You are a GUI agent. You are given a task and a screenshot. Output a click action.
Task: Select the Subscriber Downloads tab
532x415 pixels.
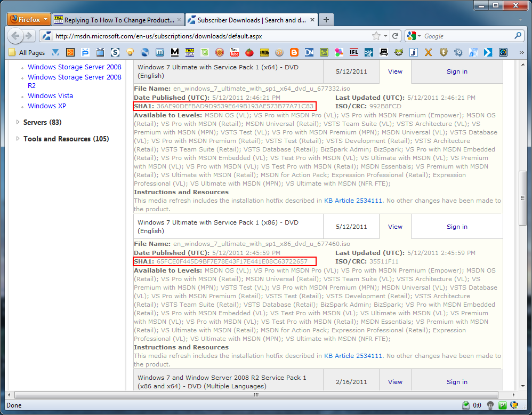[252, 20]
